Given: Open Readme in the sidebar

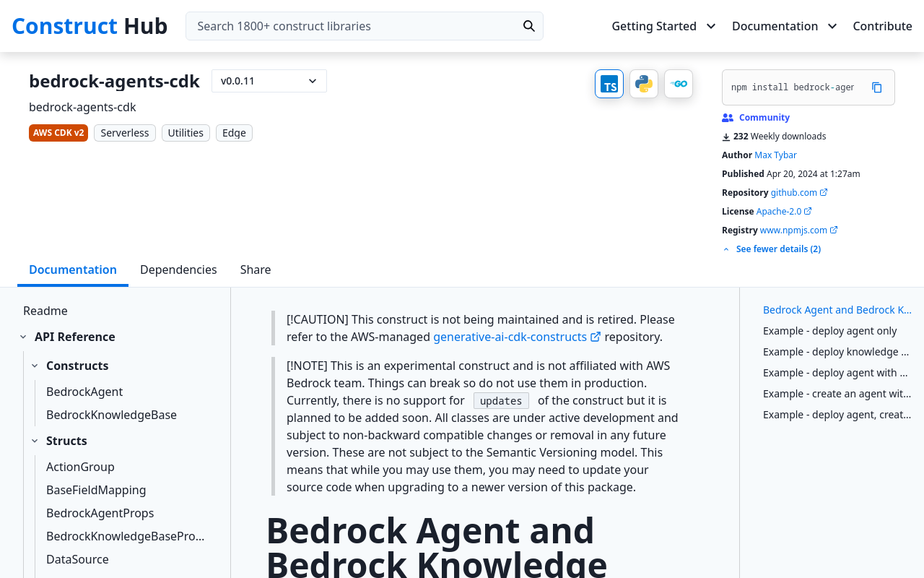Looking at the screenshot, I should click(x=45, y=311).
